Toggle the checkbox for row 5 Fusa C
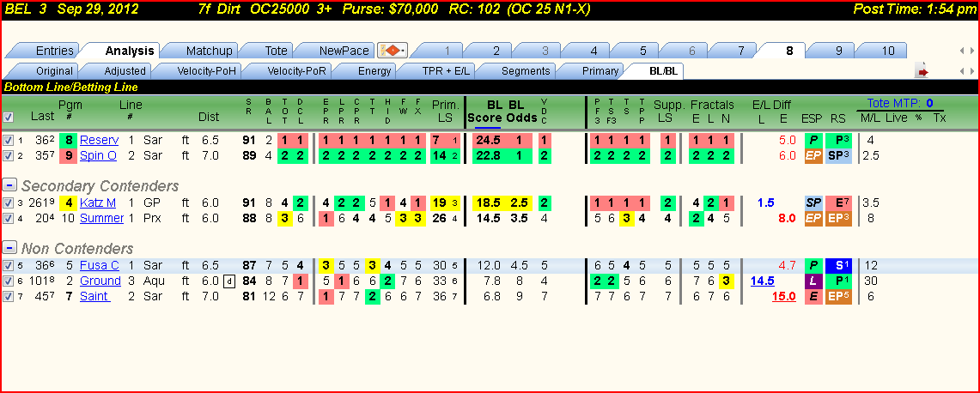This screenshot has height=393, width=980. point(8,265)
